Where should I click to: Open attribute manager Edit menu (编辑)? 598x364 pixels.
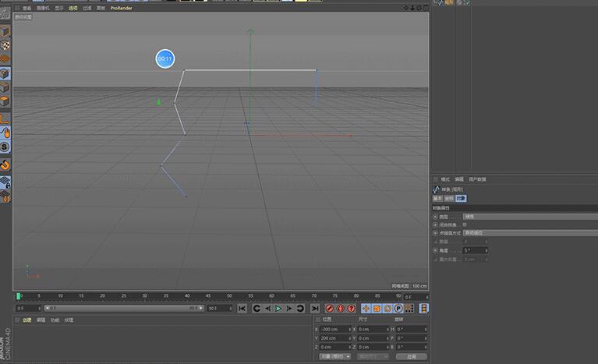(x=459, y=179)
